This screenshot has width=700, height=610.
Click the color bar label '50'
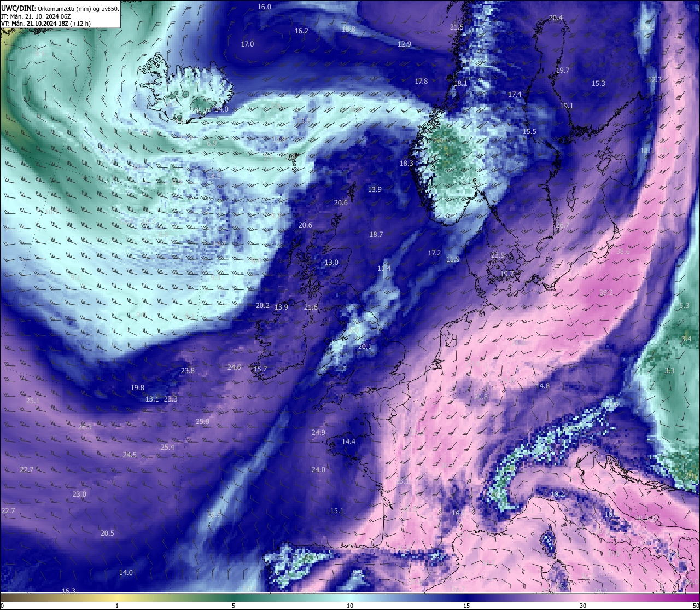pyautogui.click(x=696, y=606)
